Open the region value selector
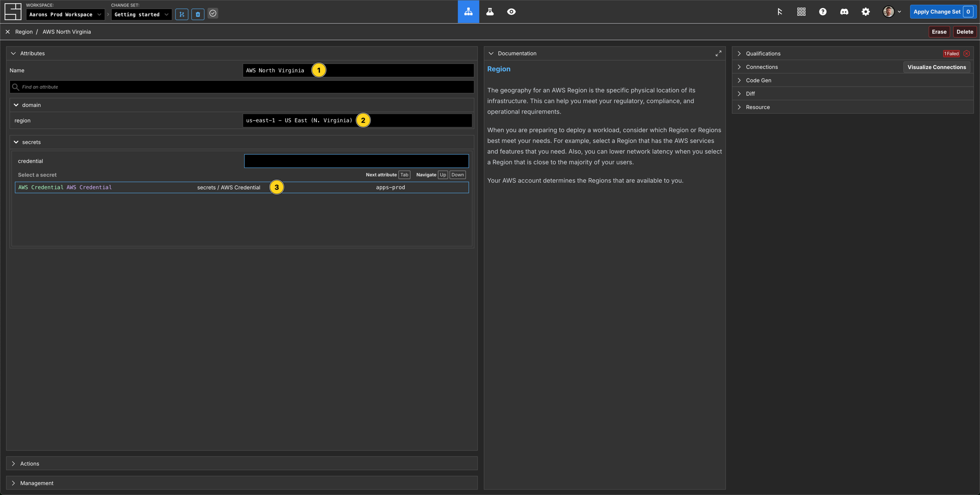Screen dimensions: 980x495 (357, 121)
